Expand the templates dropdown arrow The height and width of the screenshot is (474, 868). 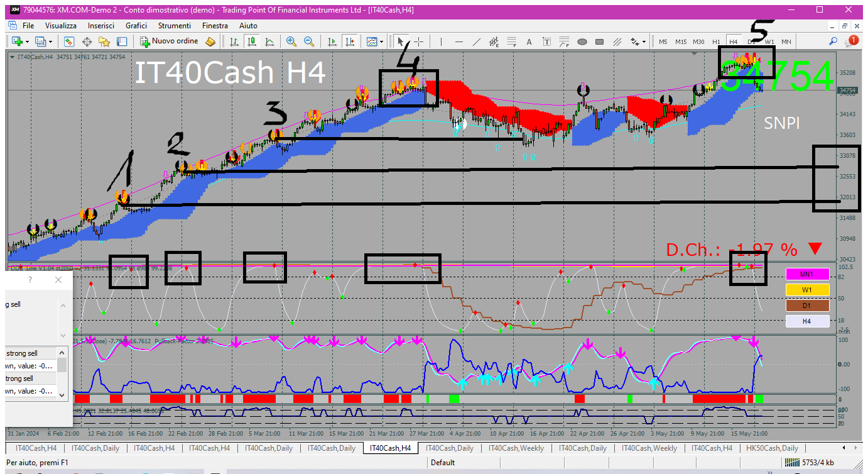[382, 41]
